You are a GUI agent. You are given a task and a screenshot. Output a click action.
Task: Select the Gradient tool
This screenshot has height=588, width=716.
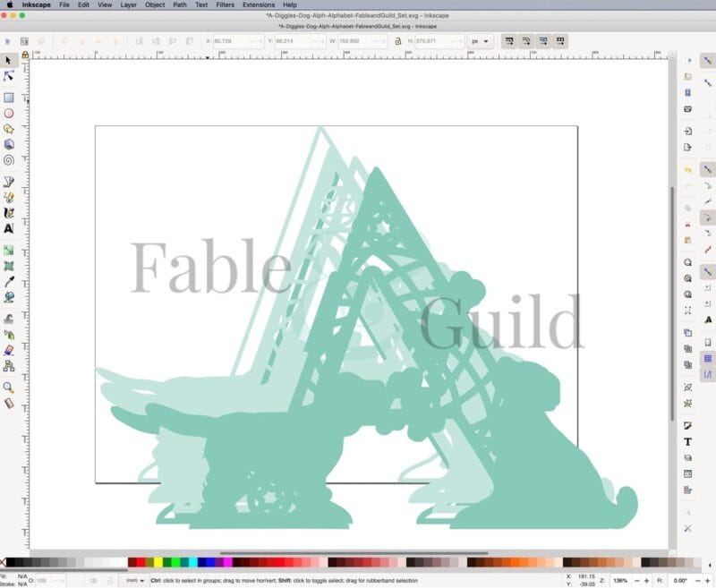tap(9, 251)
